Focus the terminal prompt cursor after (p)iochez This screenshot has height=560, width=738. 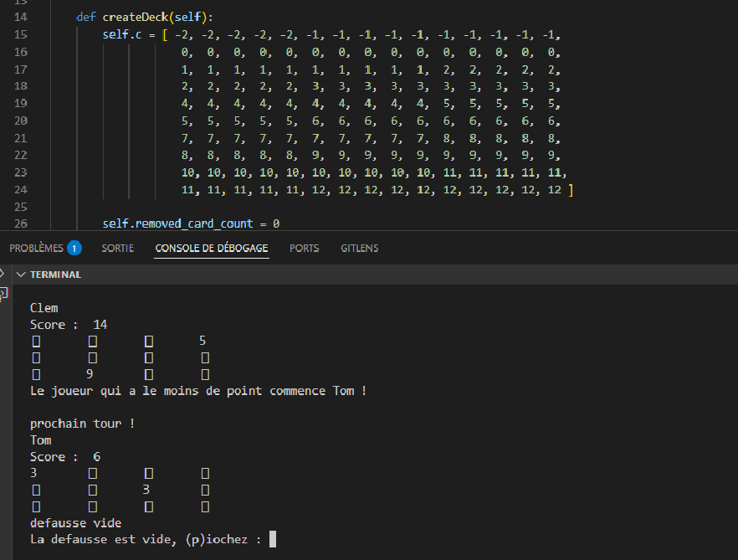[273, 540]
